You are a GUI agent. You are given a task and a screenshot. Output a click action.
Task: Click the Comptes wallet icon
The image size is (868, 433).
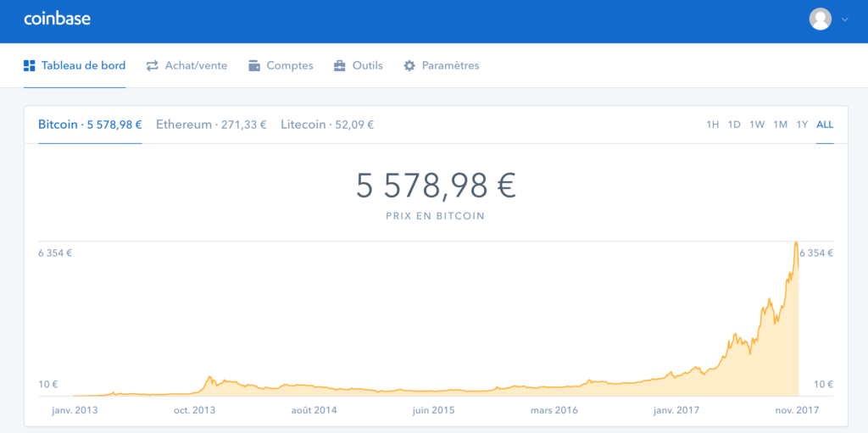click(254, 66)
